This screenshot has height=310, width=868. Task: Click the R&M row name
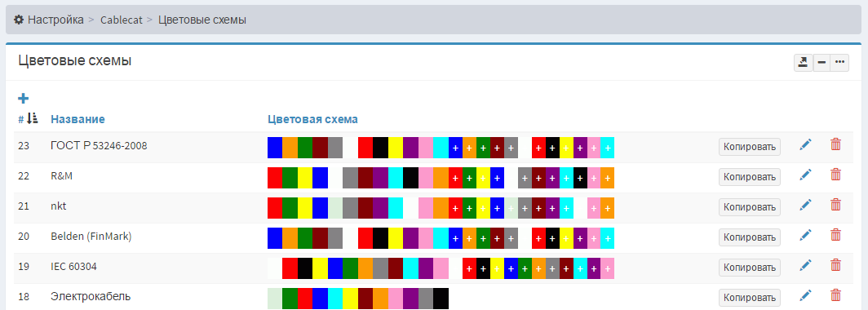(61, 176)
